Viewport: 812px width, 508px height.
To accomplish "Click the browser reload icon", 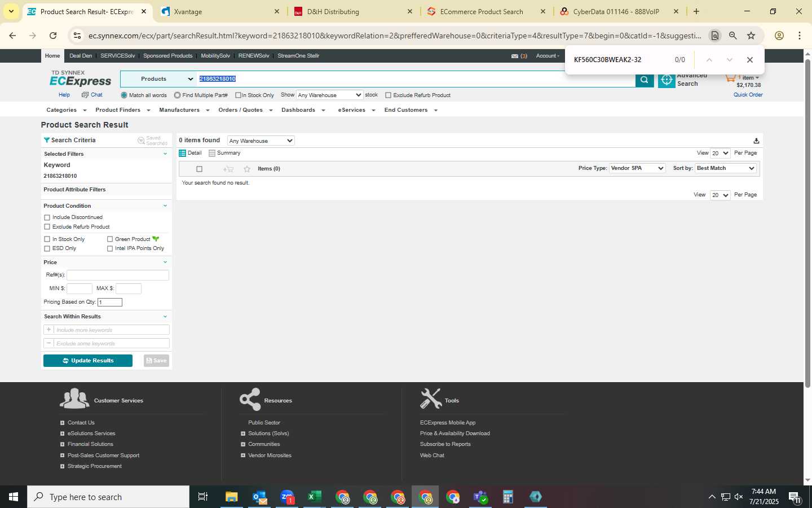I will (x=53, y=36).
